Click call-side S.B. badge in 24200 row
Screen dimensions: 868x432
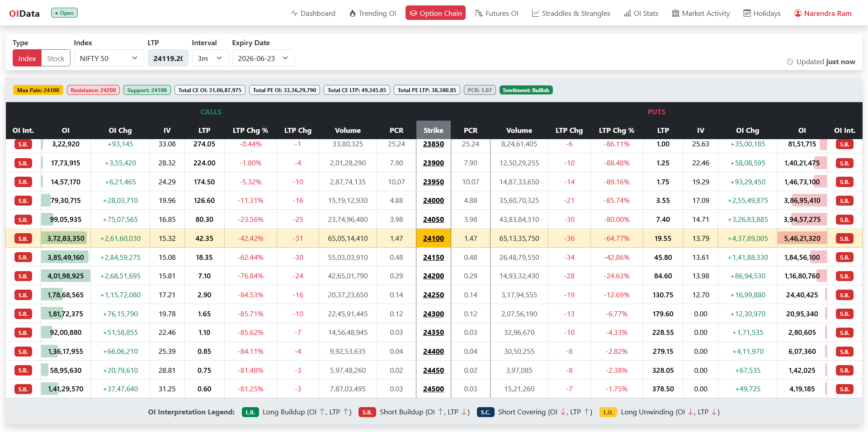coord(23,276)
